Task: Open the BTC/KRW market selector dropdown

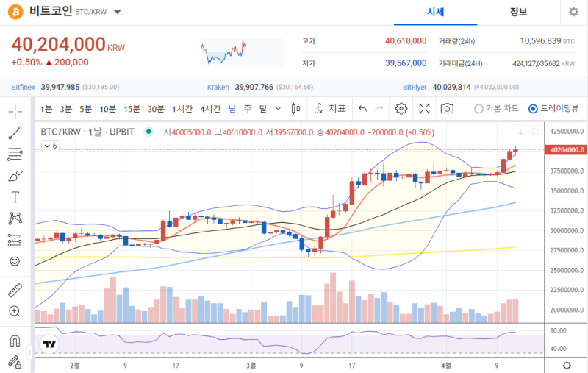Action: 118,12
